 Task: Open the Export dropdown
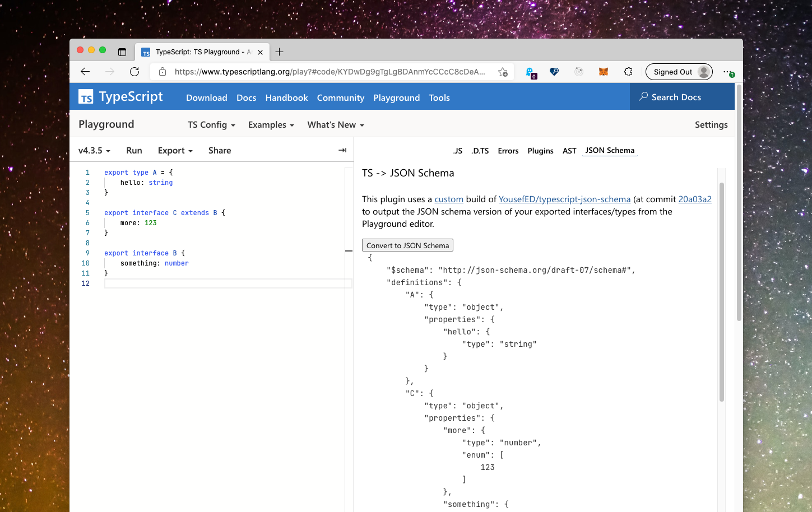coord(175,150)
